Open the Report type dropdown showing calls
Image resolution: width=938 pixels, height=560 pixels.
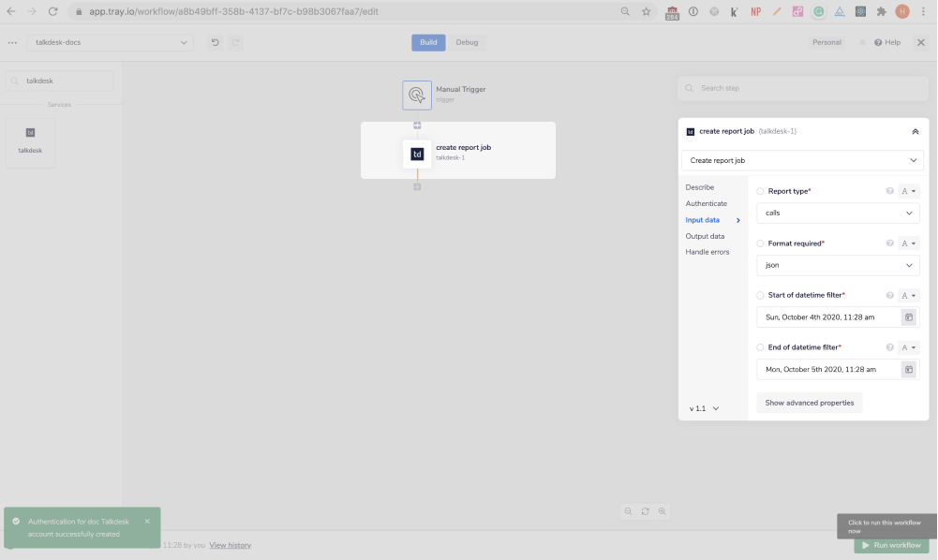click(x=837, y=213)
